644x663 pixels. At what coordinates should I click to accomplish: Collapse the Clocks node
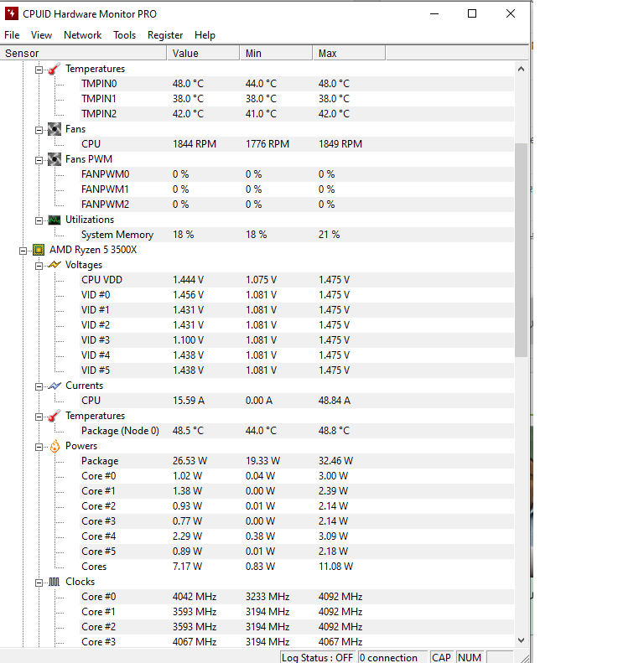click(39, 583)
